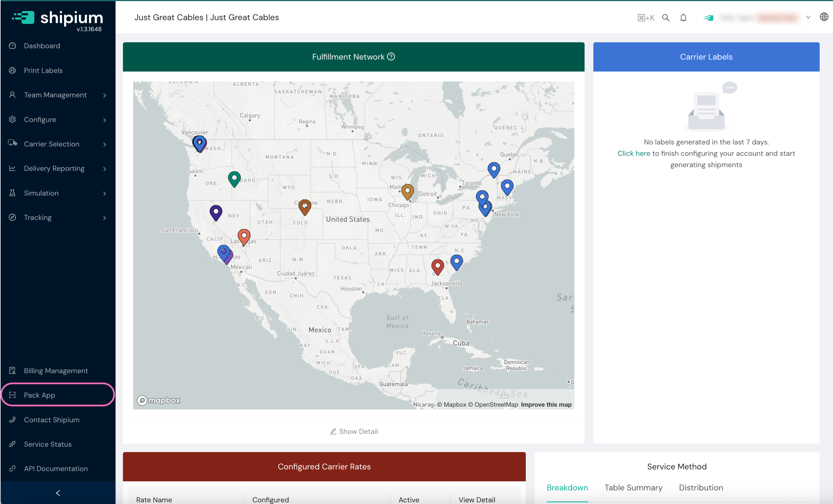
Task: Click the green map pin in Idaho
Action: 234,178
